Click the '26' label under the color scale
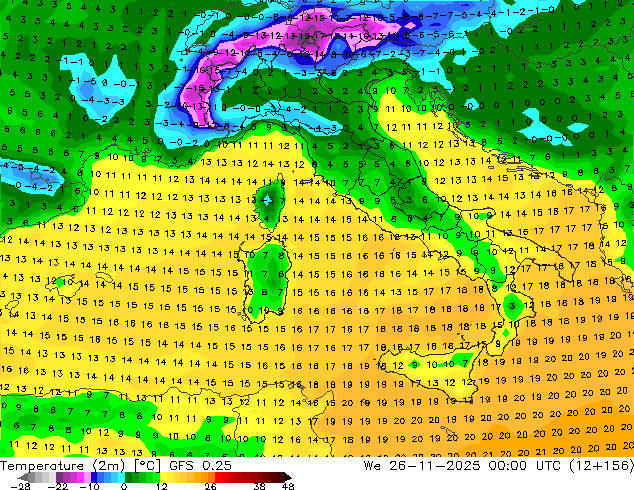 [x=210, y=486]
